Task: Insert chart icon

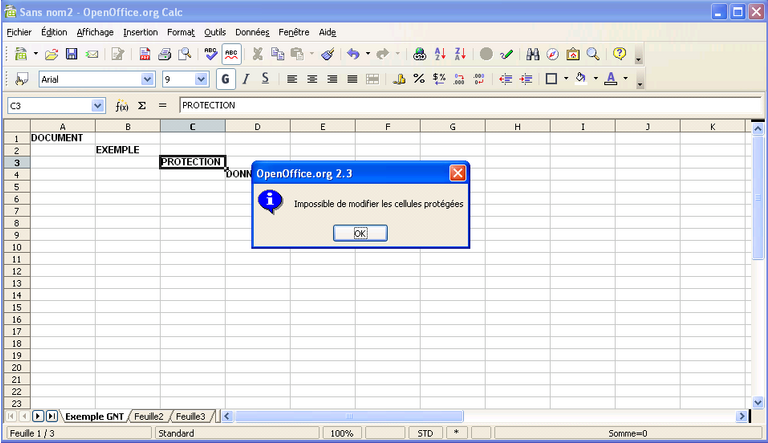Action: coord(486,54)
